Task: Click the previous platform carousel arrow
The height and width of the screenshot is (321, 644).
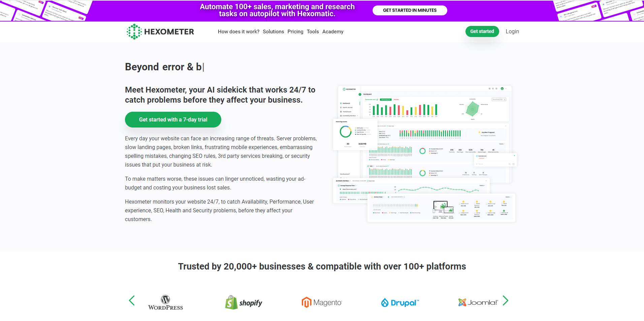Action: tap(132, 300)
